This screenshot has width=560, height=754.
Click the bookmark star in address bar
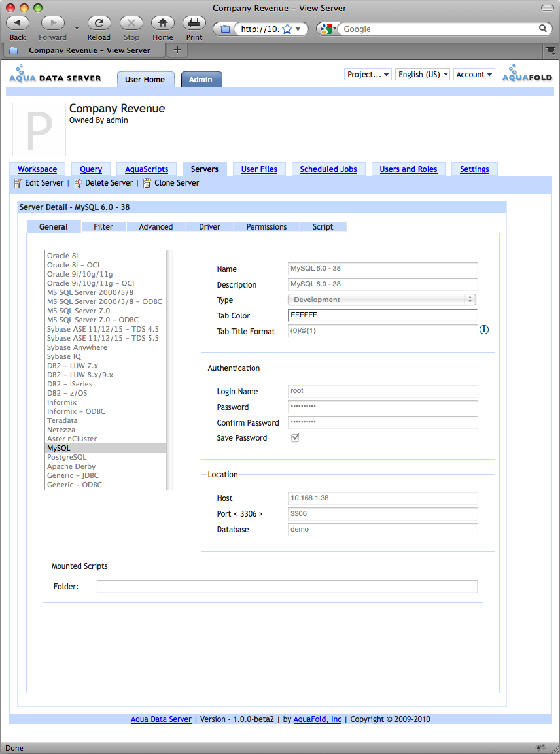(287, 29)
